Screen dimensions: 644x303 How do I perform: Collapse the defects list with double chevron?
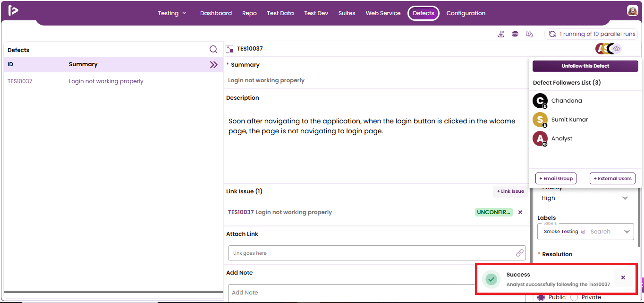pyautogui.click(x=214, y=65)
